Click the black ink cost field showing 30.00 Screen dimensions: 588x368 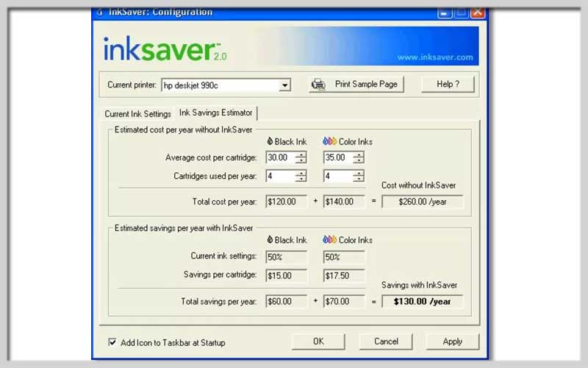[281, 158]
